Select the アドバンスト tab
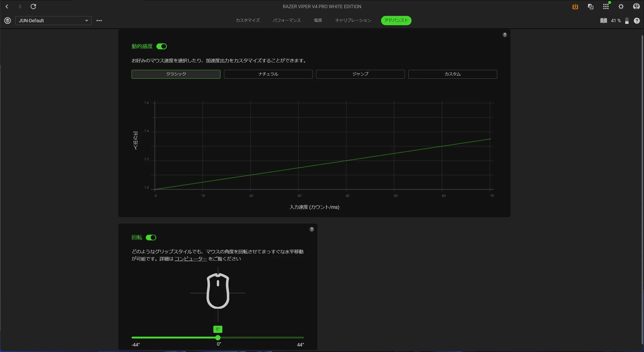Viewport: 644px width, 352px height. (396, 20)
